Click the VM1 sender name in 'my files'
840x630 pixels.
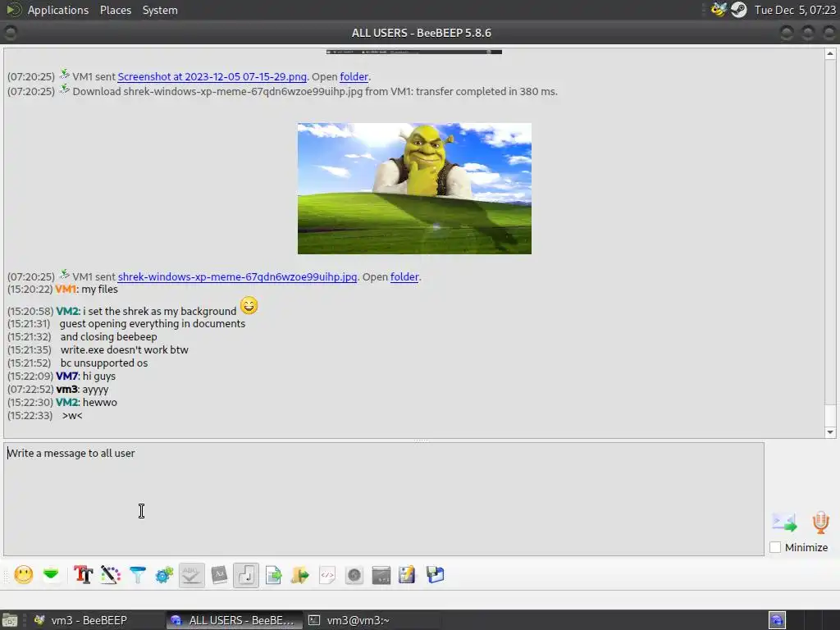(66, 290)
